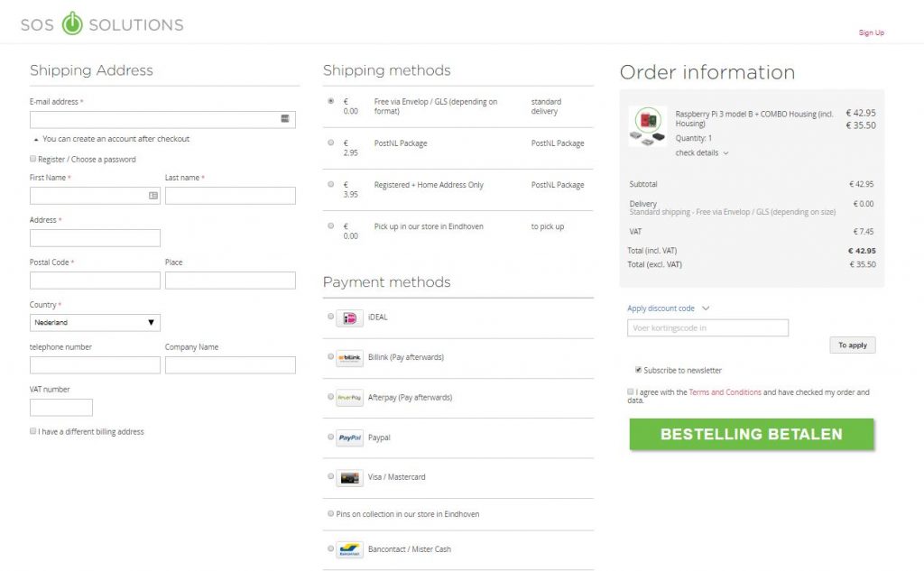
Task: Focus the Postal Code field
Action: [95, 281]
